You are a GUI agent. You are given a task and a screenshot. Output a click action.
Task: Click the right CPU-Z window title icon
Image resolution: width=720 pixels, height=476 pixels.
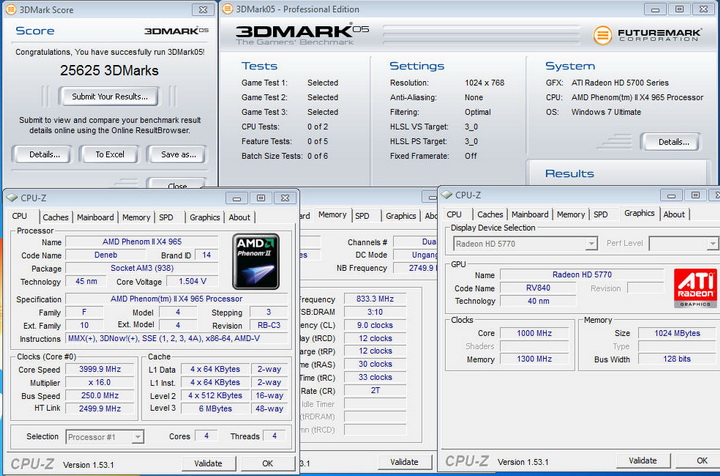(x=446, y=195)
